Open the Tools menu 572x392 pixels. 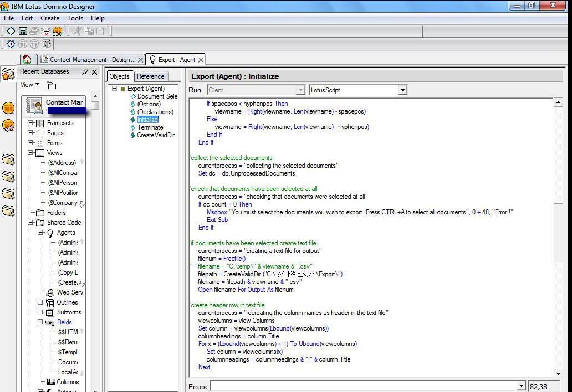click(x=75, y=18)
